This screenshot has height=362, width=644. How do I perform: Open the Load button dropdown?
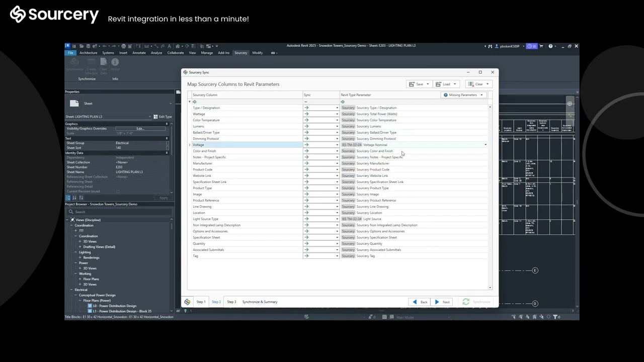click(x=454, y=84)
